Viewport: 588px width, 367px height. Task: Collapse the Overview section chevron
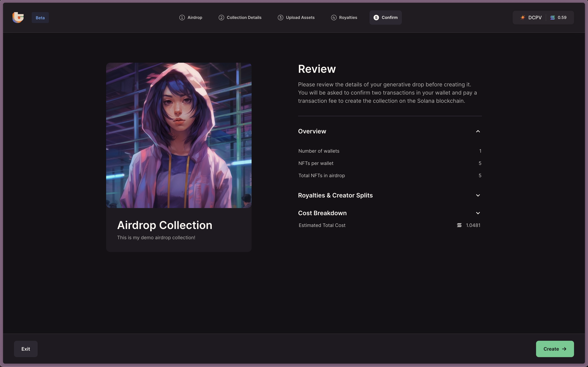click(x=478, y=131)
